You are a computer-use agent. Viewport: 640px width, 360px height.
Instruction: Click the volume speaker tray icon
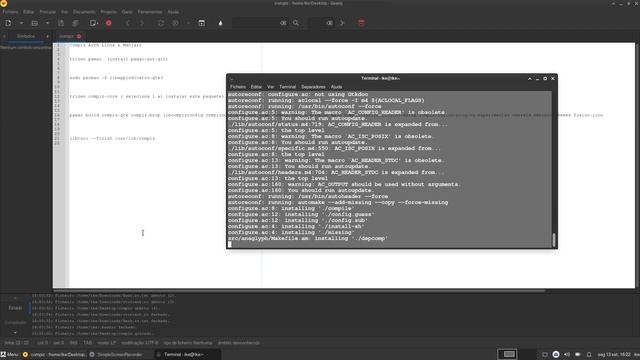pos(567,354)
